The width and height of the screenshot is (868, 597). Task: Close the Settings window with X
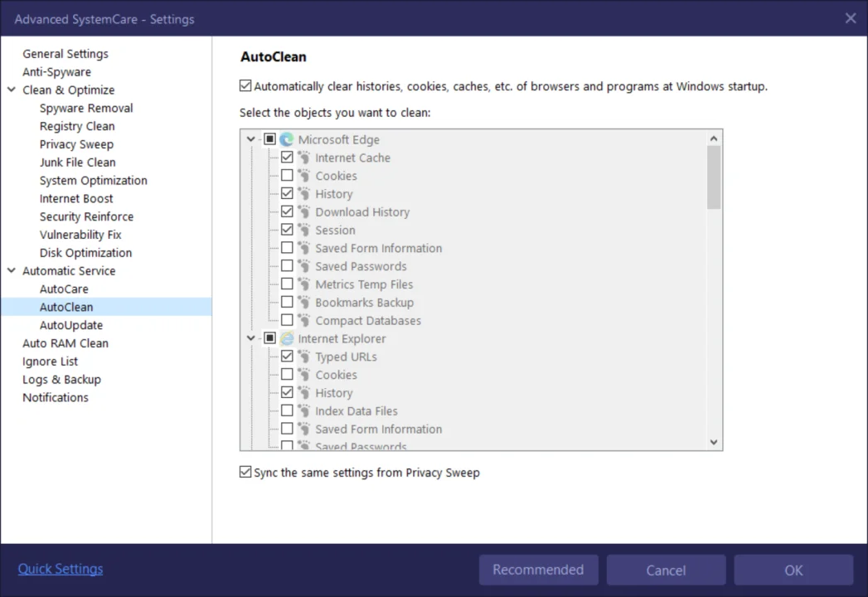tap(851, 18)
